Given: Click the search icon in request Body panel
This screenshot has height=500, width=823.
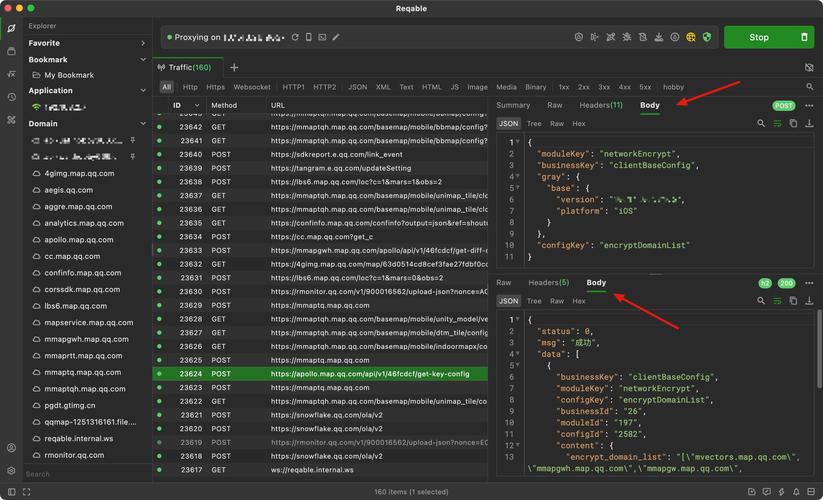Looking at the screenshot, I should (761, 123).
